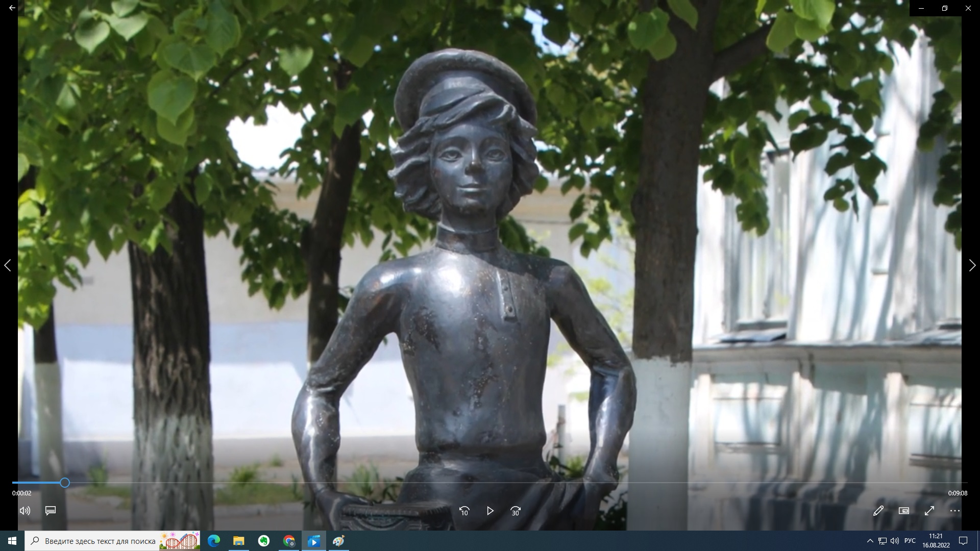The height and width of the screenshot is (551, 980).
Task: Open Microsoft Edge from taskbar
Action: pos(214,541)
